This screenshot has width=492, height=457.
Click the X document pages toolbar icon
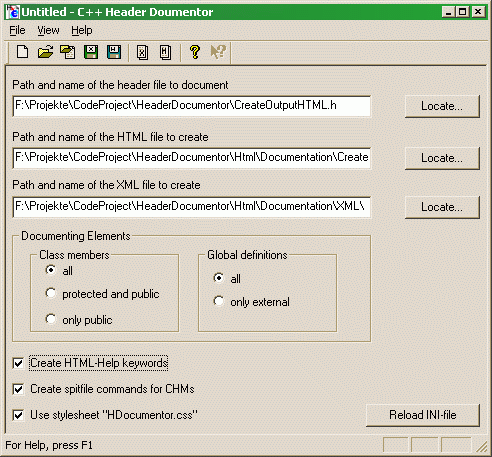point(142,52)
